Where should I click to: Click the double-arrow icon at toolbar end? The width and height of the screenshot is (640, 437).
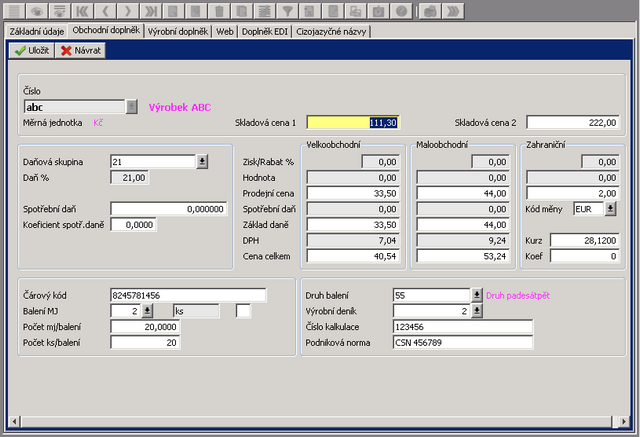click(x=452, y=11)
